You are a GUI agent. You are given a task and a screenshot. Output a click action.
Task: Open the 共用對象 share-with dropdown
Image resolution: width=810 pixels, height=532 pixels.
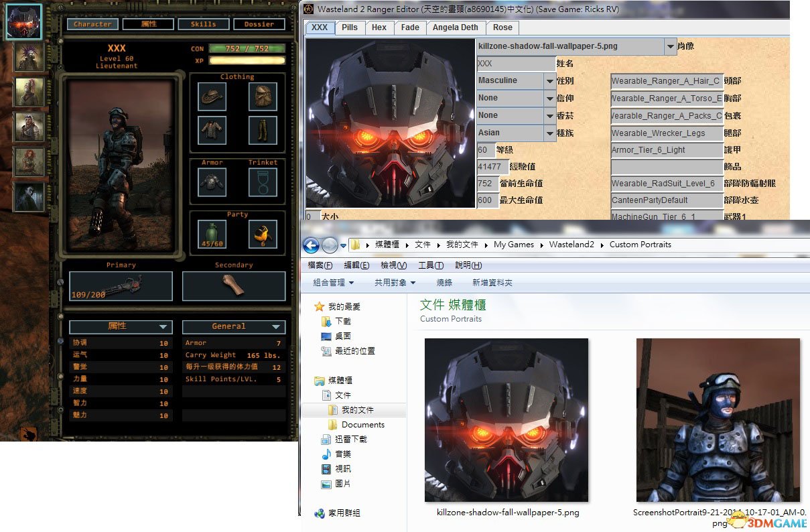[395, 283]
